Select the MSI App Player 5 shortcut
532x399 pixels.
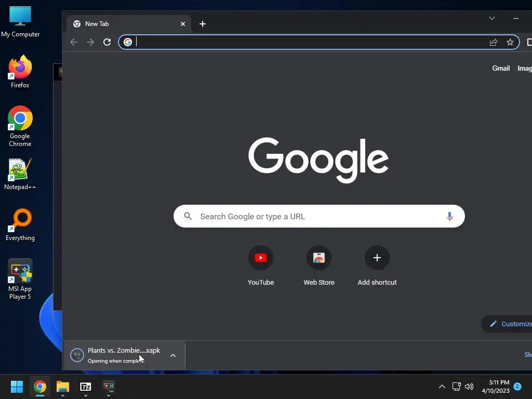tap(20, 279)
